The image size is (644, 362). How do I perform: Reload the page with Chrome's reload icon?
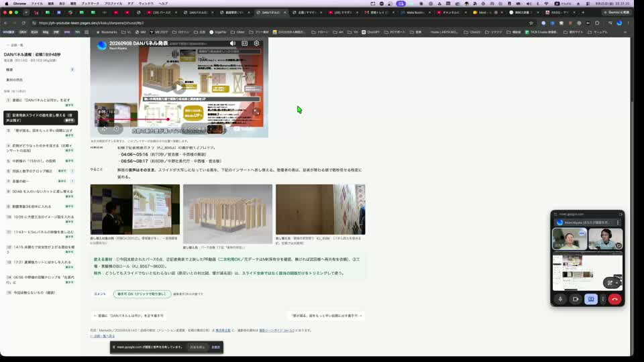click(x=23, y=23)
